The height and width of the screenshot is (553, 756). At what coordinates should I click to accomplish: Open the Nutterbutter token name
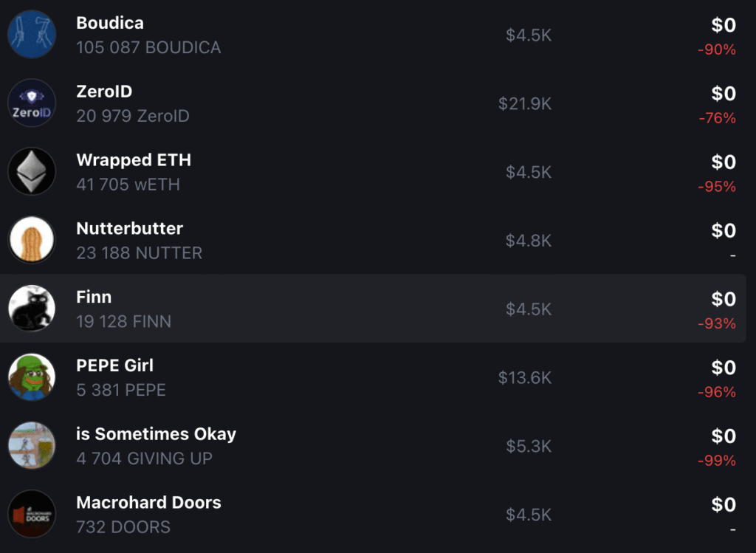129,229
